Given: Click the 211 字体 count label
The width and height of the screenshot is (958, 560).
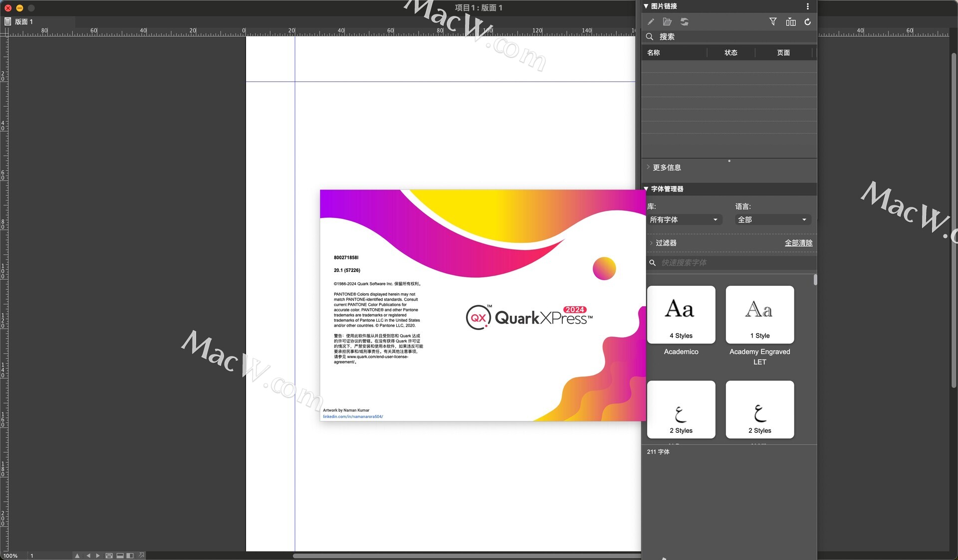Looking at the screenshot, I should pos(658,452).
